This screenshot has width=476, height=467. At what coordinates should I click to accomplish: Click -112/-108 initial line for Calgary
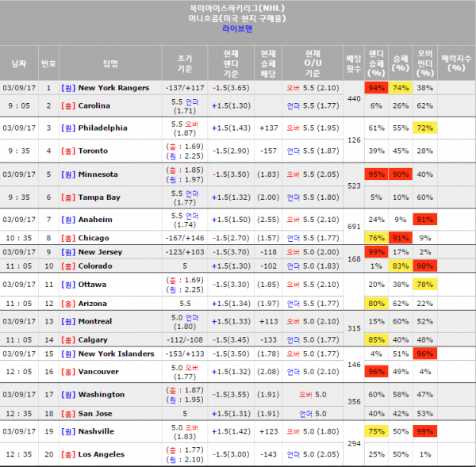tap(185, 340)
